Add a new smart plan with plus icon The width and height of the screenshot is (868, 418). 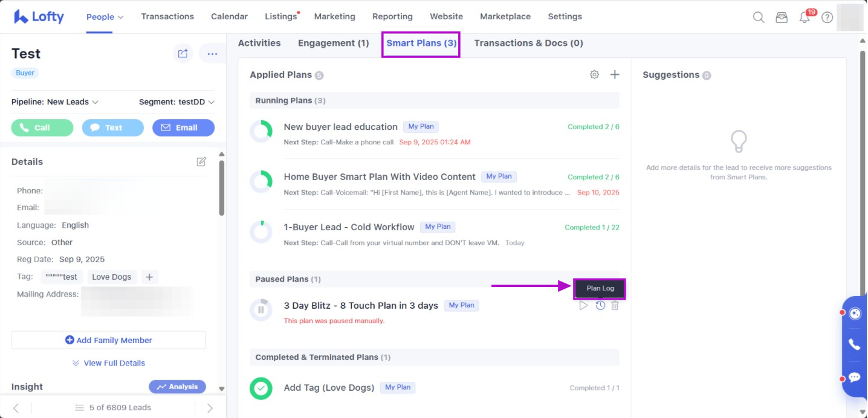pyautogui.click(x=615, y=75)
